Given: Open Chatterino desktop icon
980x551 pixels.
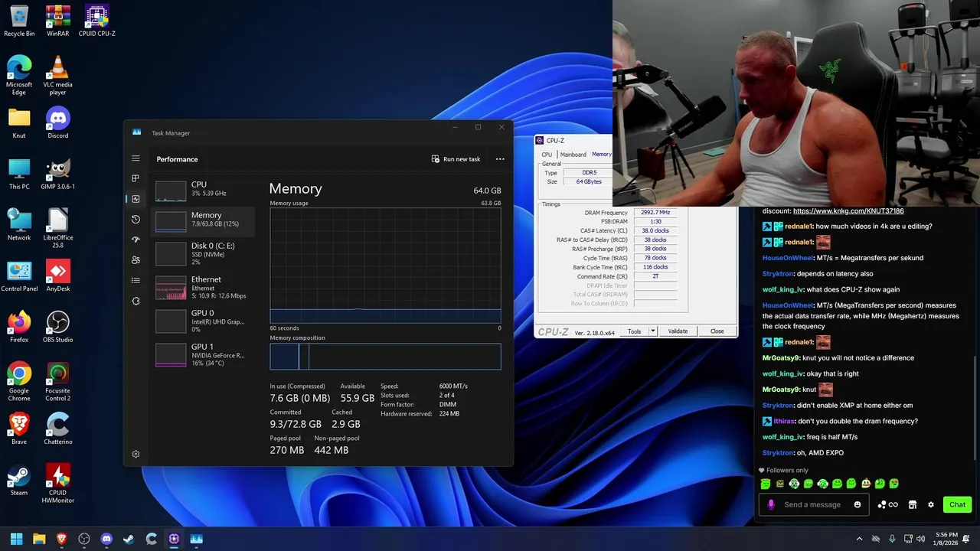Looking at the screenshot, I should pyautogui.click(x=57, y=429).
